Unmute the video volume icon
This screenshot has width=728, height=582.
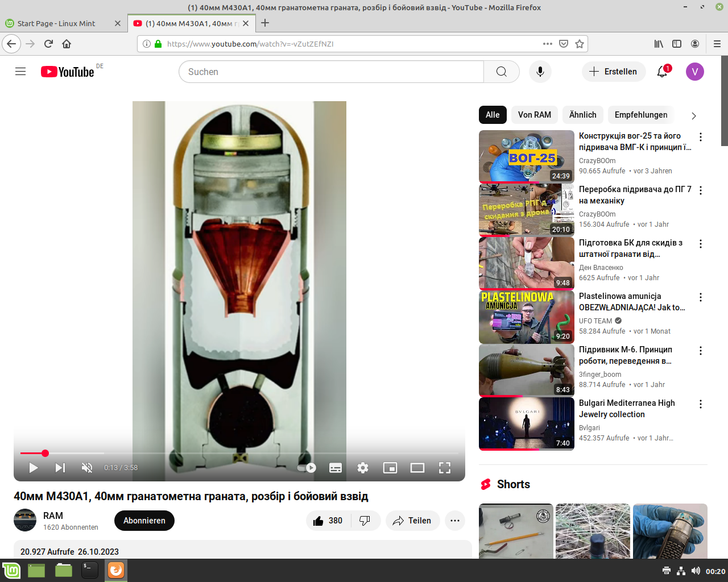click(x=87, y=468)
